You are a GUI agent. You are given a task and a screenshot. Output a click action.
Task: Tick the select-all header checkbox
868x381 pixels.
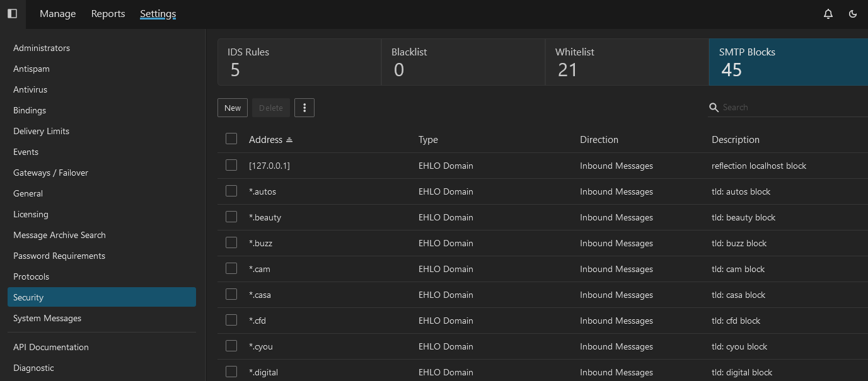231,139
